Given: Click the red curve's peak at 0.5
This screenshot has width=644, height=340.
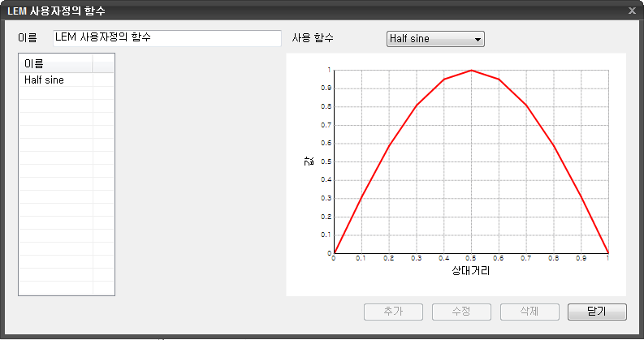Looking at the screenshot, I should (471, 71).
